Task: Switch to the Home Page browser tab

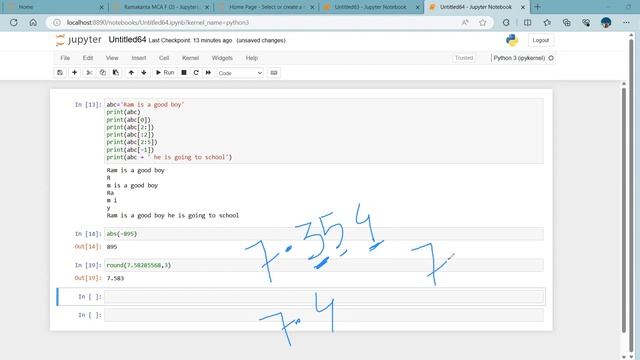Action: 266,7
